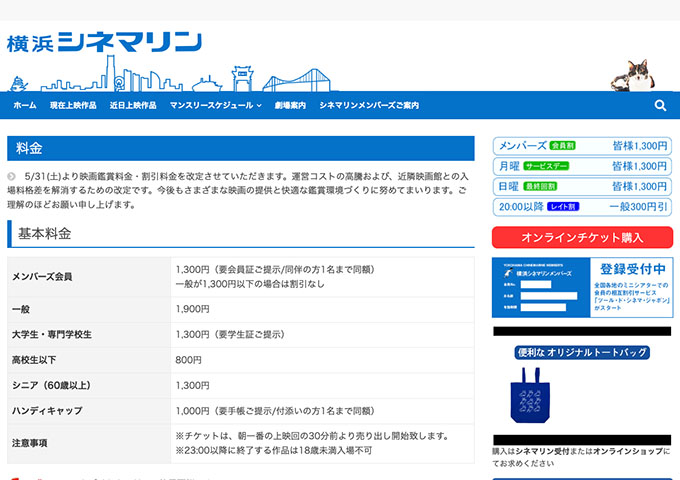Click the 横浜シネマリン logo
This screenshot has width=680, height=480.
(x=105, y=42)
